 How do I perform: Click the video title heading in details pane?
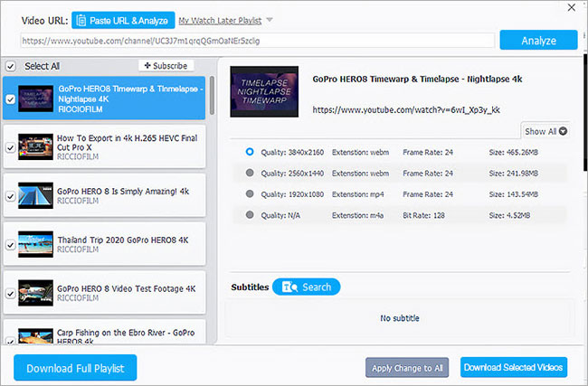tap(417, 79)
